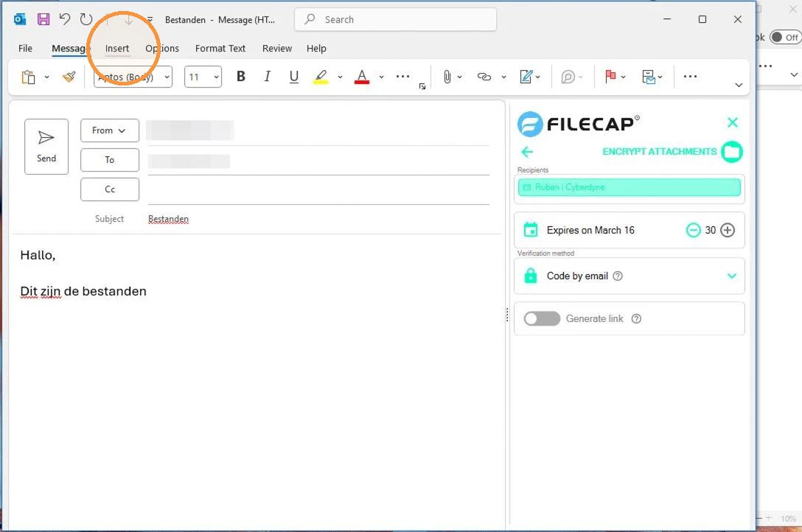Switch to the Message tab

coord(69,49)
